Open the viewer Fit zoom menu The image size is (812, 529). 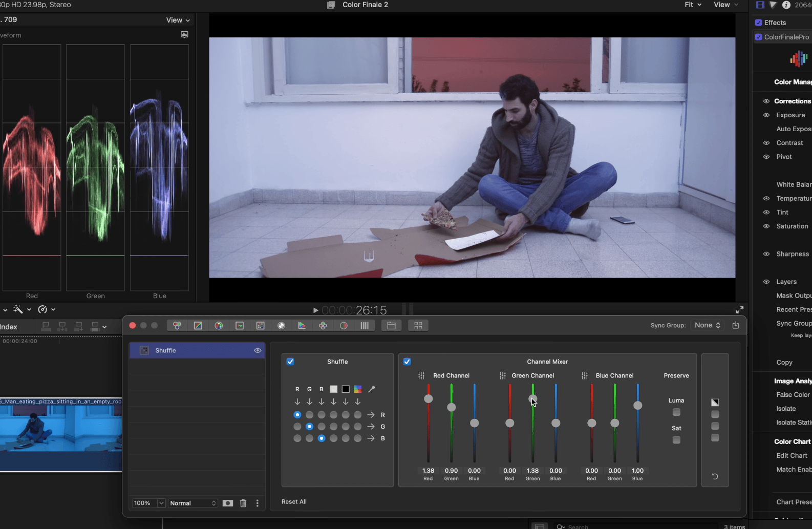[x=693, y=5]
